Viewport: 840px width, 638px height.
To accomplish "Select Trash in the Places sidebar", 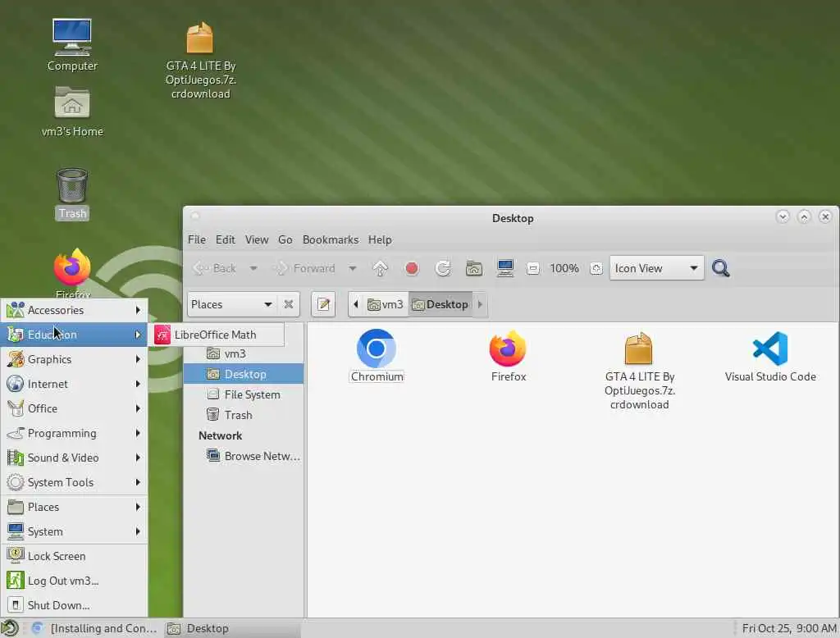I will (x=244, y=415).
